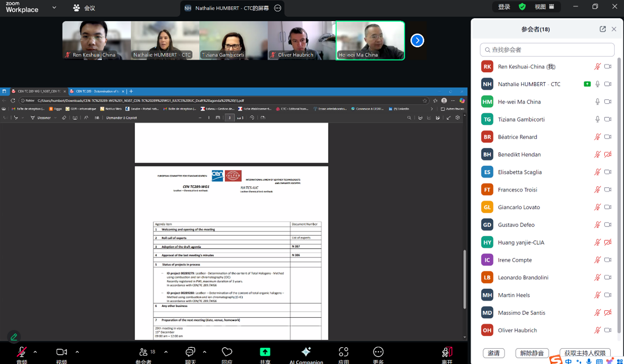Click the search participants input field
Viewport: 624px width, 364px height.
pos(547,50)
